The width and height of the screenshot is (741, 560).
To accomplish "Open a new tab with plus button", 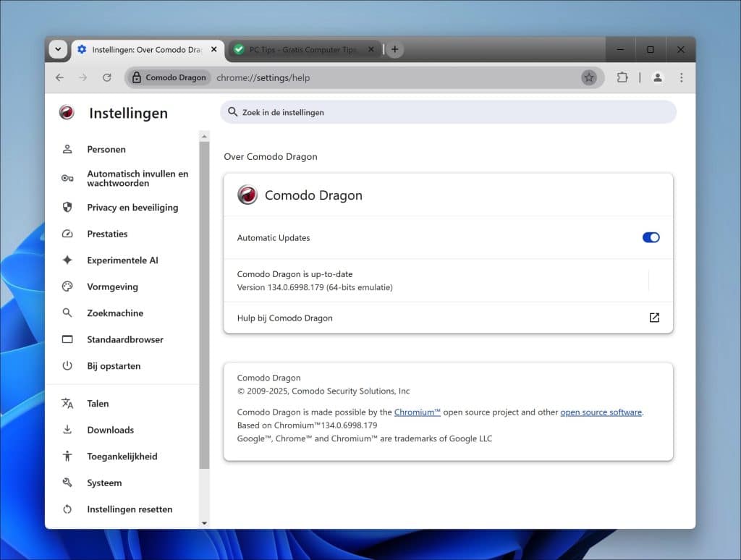I will [394, 49].
